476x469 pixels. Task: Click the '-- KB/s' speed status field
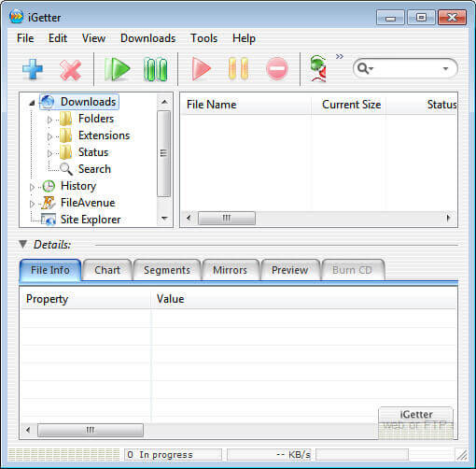click(x=270, y=455)
